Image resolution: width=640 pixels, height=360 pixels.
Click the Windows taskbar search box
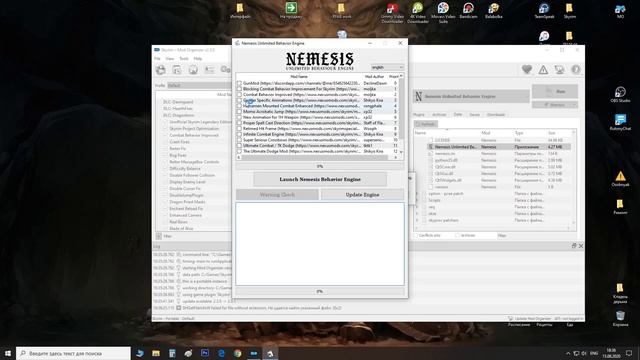pos(73,353)
